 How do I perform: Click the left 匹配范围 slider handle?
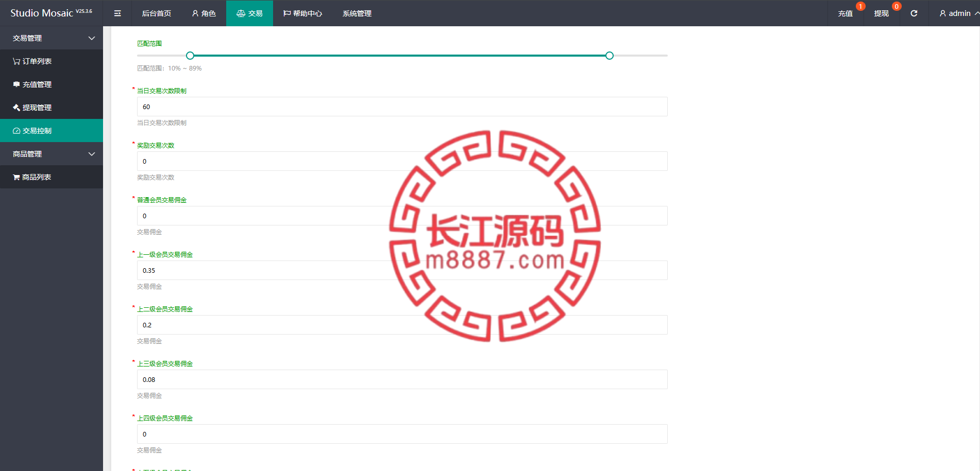pyautogui.click(x=190, y=56)
